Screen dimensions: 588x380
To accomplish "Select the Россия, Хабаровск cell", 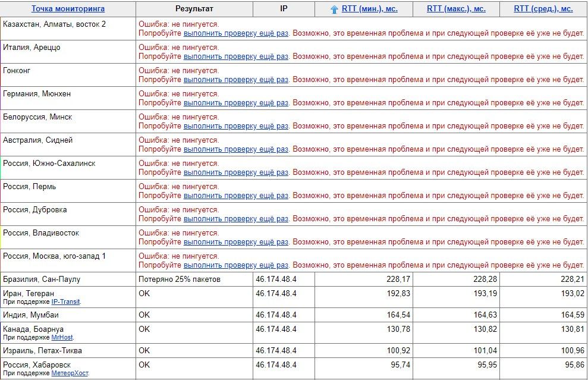I will click(x=68, y=369).
